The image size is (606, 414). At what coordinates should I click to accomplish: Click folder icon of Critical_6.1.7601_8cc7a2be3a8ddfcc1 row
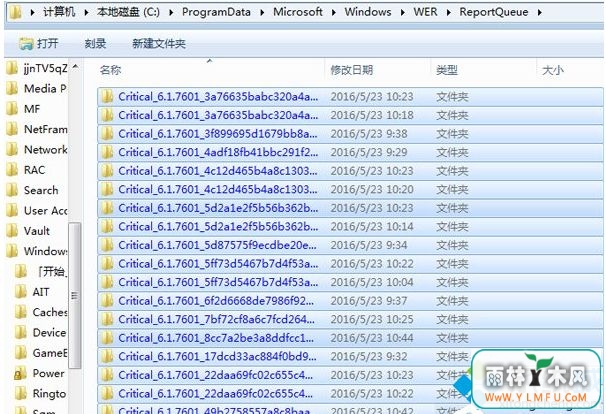(107, 338)
